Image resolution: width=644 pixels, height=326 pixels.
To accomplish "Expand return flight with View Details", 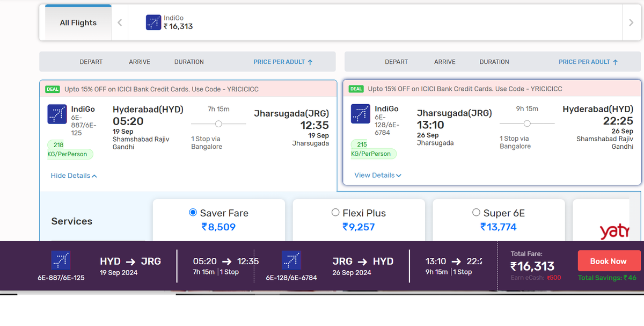I will tap(378, 175).
